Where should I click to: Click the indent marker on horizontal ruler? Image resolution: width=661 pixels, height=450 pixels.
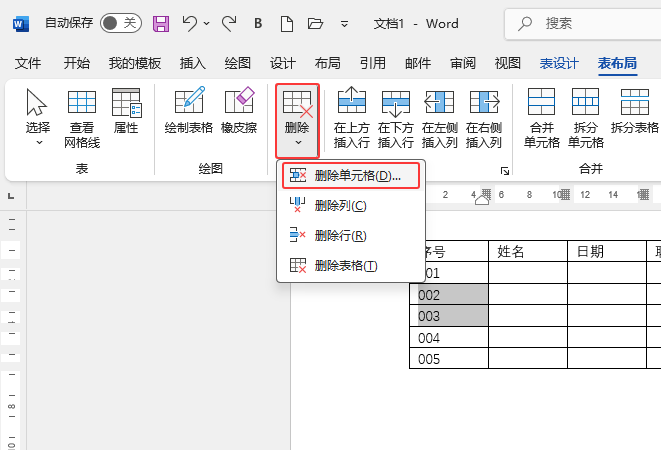pos(482,200)
